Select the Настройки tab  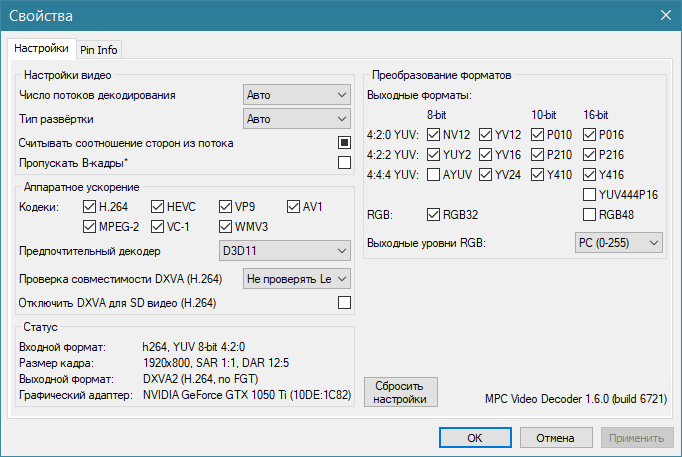click(41, 48)
